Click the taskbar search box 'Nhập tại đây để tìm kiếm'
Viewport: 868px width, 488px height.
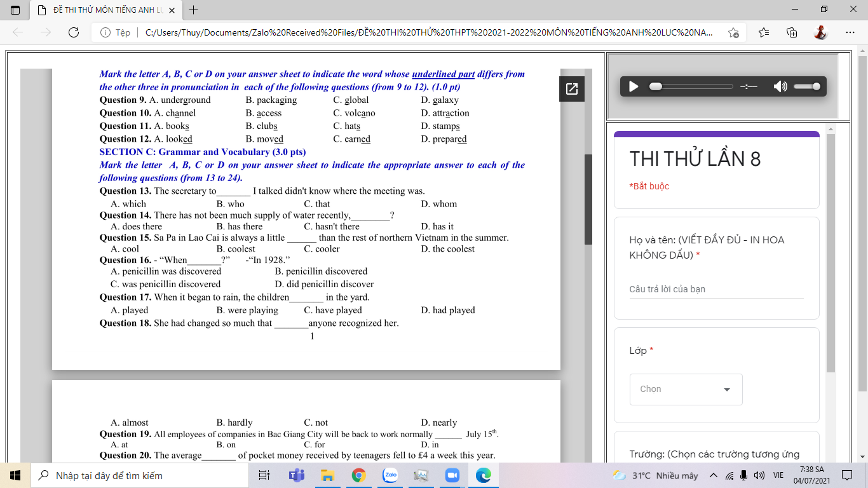[x=140, y=475]
